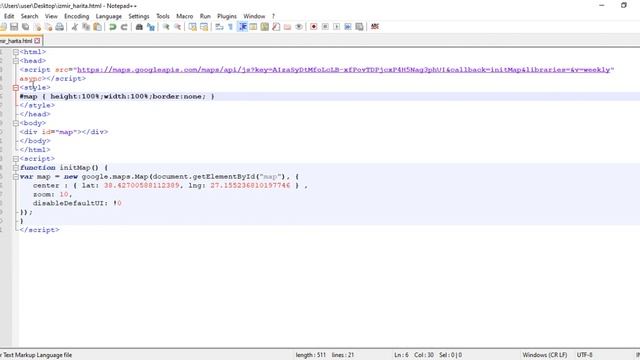Open the Edit menu
640x360 pixels.
point(9,16)
